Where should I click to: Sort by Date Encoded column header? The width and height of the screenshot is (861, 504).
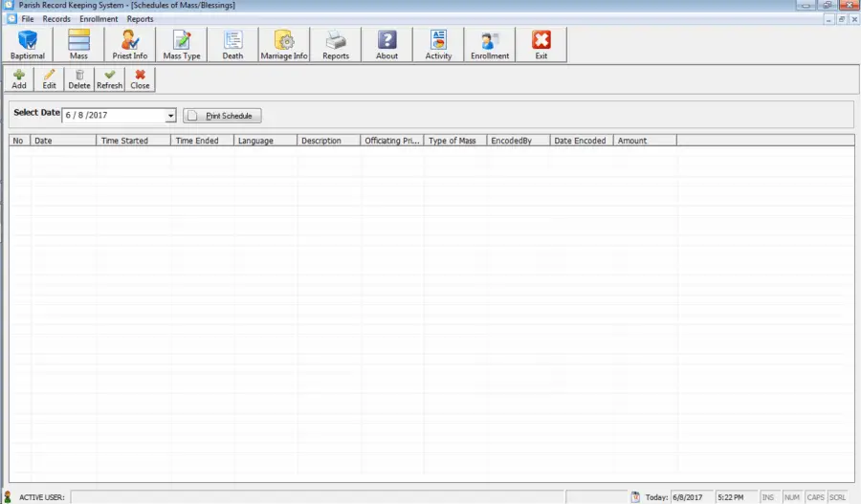point(582,141)
